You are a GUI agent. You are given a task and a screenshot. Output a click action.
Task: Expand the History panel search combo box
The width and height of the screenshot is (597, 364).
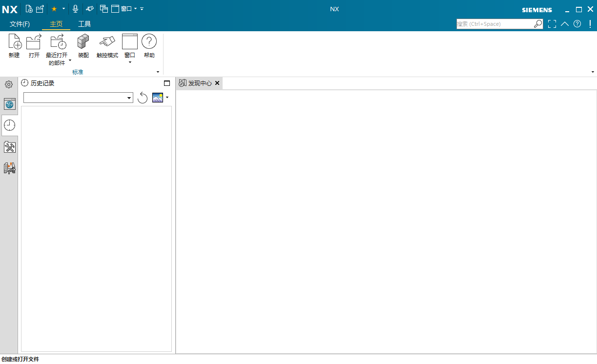click(x=128, y=98)
